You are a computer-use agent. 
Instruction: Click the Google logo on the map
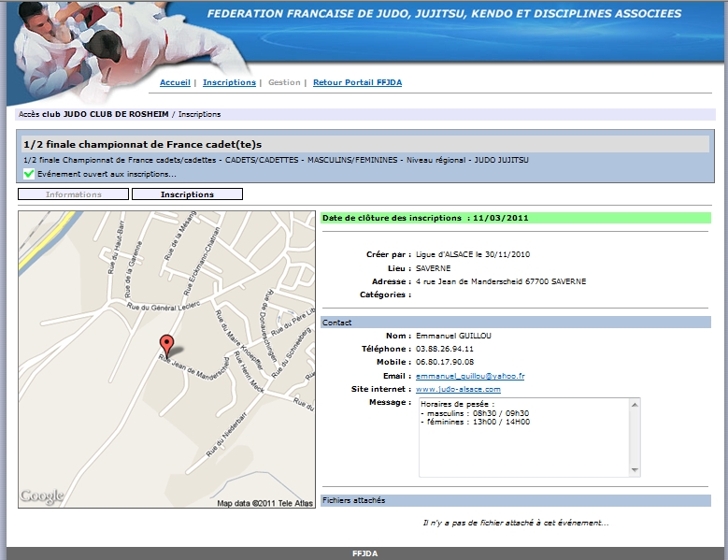click(x=42, y=496)
